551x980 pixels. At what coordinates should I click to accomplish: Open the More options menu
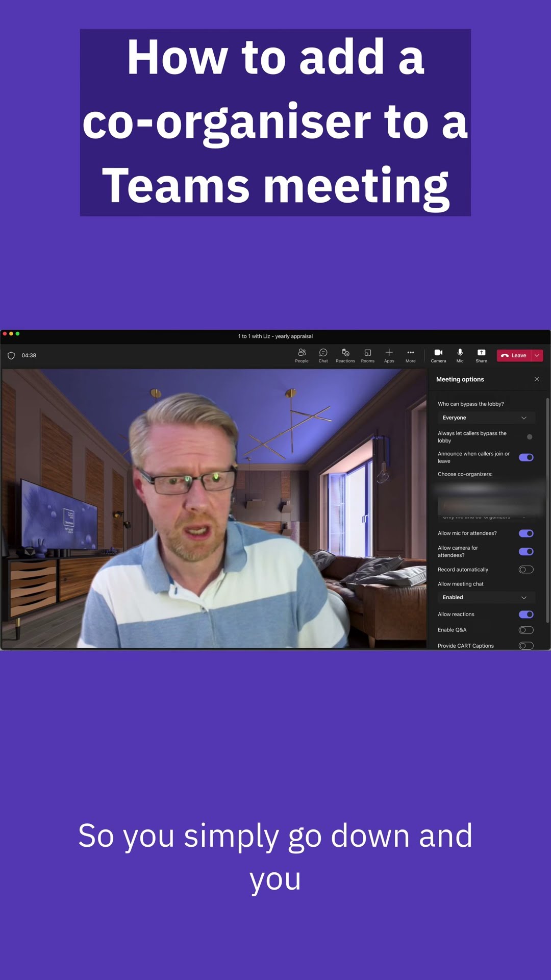(410, 355)
